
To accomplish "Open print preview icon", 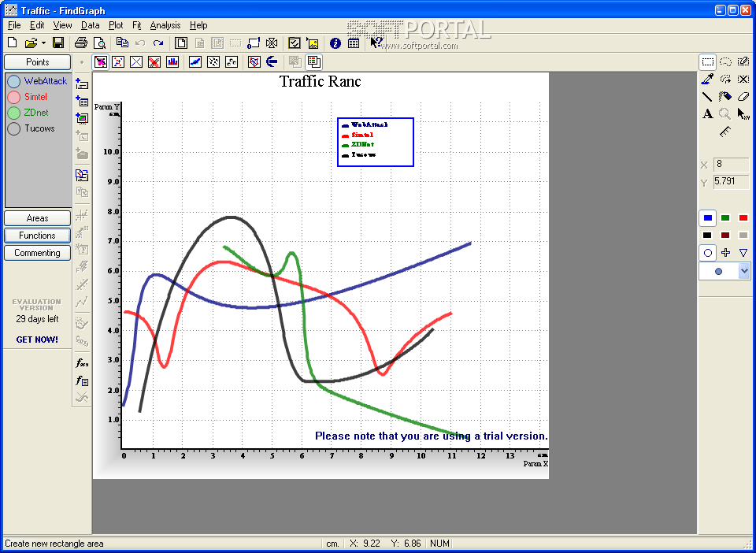I will (99, 43).
